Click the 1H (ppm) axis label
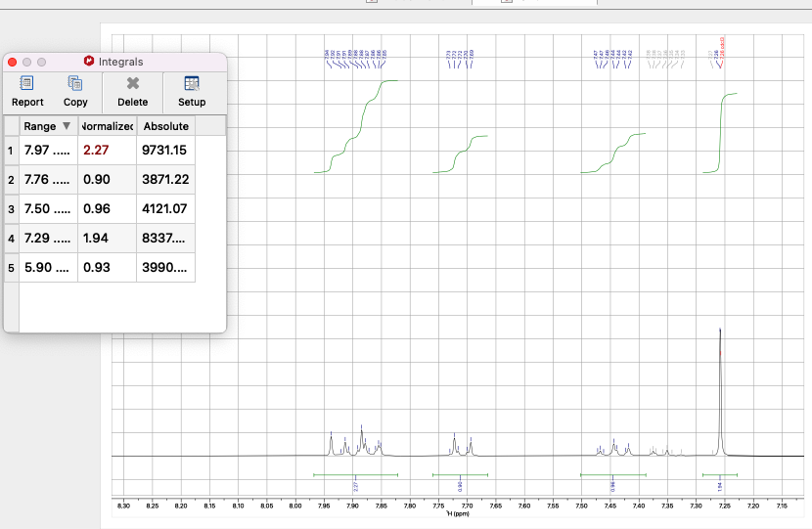Image resolution: width=812 pixels, height=529 pixels. [x=458, y=513]
